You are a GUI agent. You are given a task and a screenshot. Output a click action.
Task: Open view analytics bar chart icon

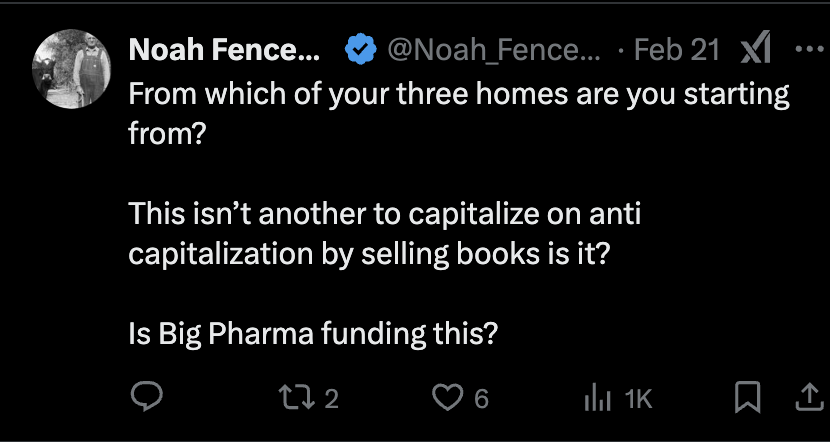(595, 398)
